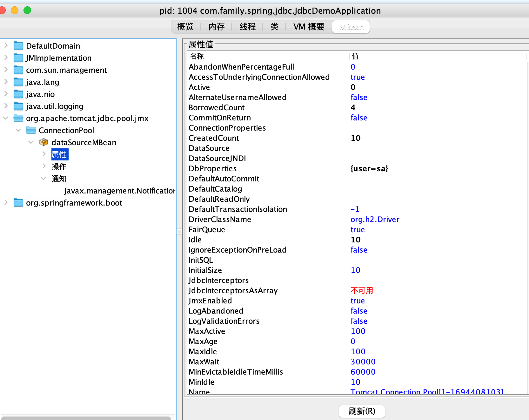Select the 操作 tree item
This screenshot has height=420, width=529.
59,166
